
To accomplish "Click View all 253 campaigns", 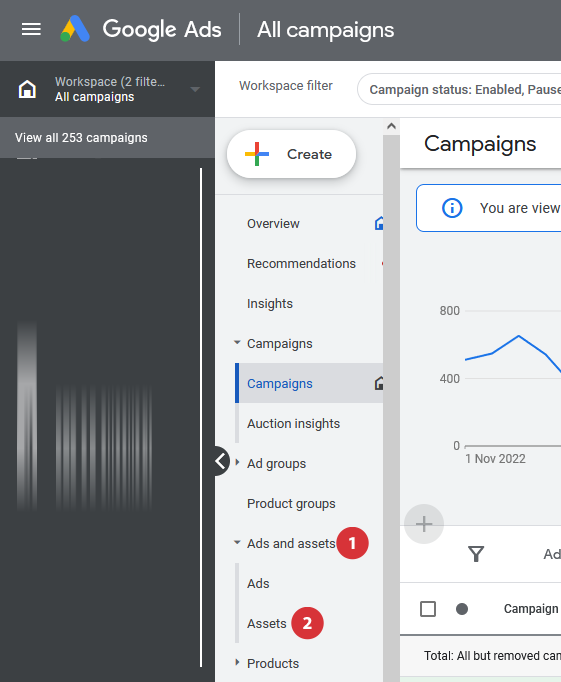I will click(81, 138).
